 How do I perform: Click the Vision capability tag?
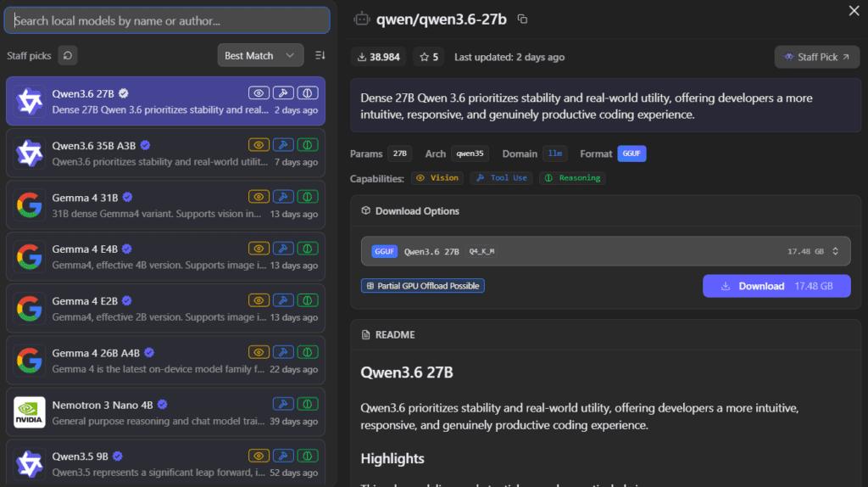coord(437,178)
